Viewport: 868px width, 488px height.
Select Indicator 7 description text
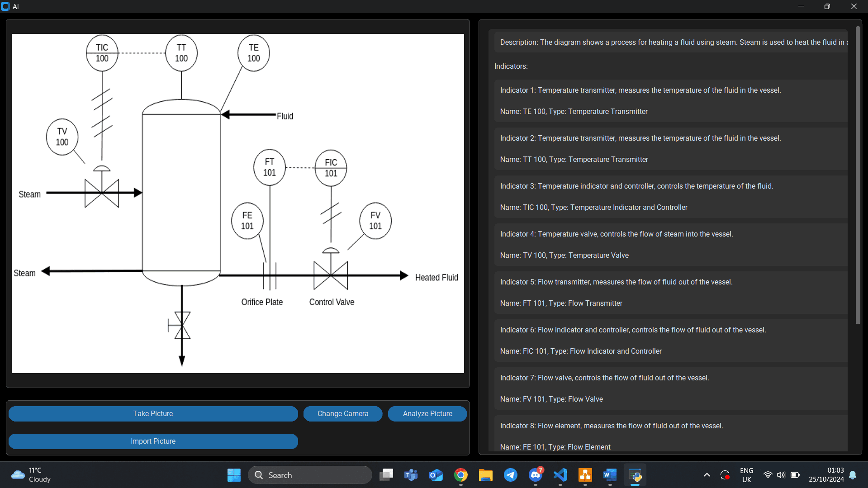point(605,378)
